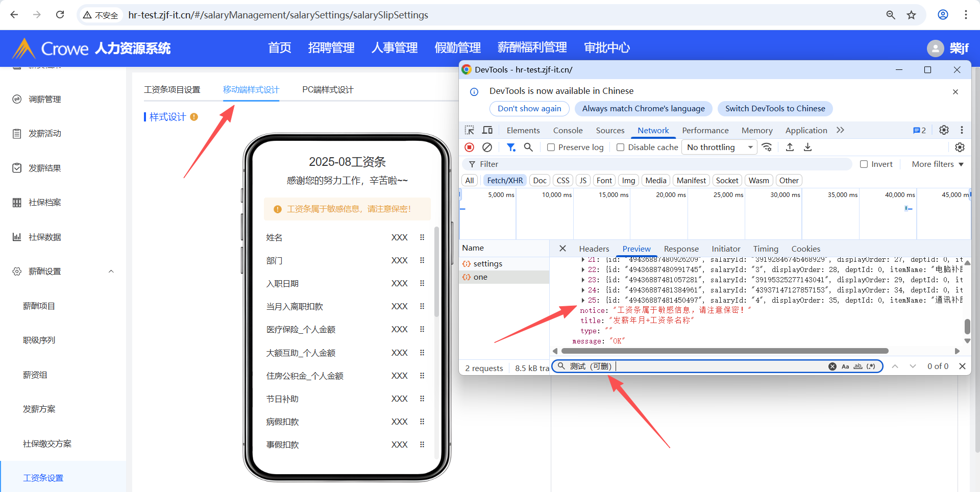Screen dimensions: 980x492
Task: Reload the page with the refresh icon
Action: point(60,15)
